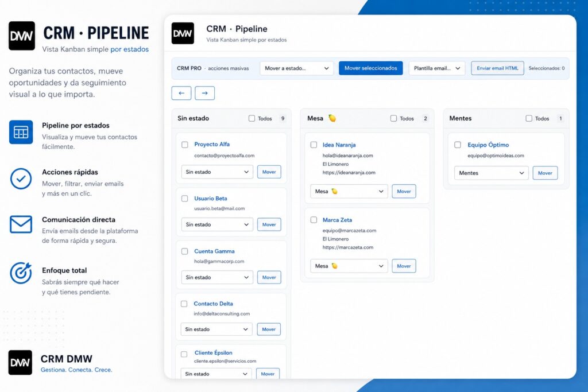Viewport: 588px width, 392px height.
Task: Tick the Equipo Óptimo card checkbox
Action: click(458, 145)
